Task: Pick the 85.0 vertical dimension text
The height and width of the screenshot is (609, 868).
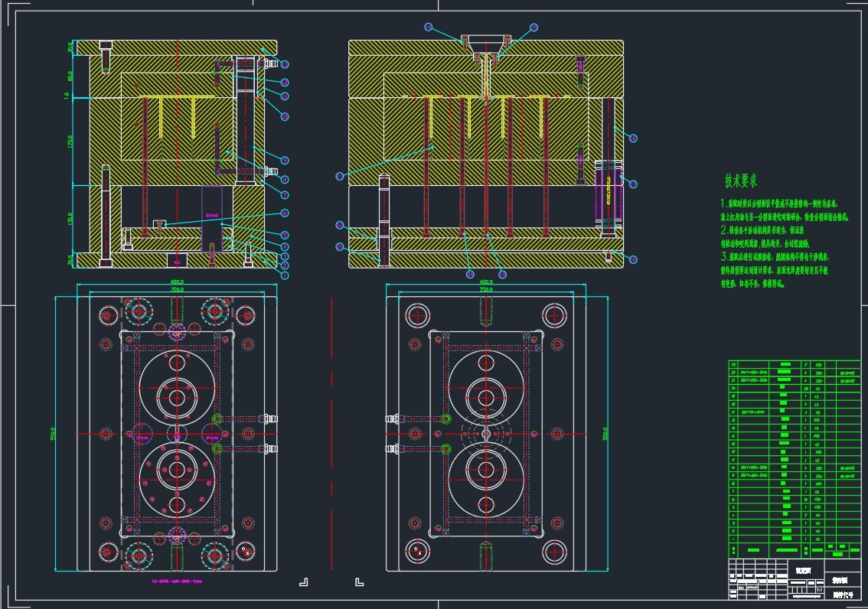Action: tap(70, 75)
